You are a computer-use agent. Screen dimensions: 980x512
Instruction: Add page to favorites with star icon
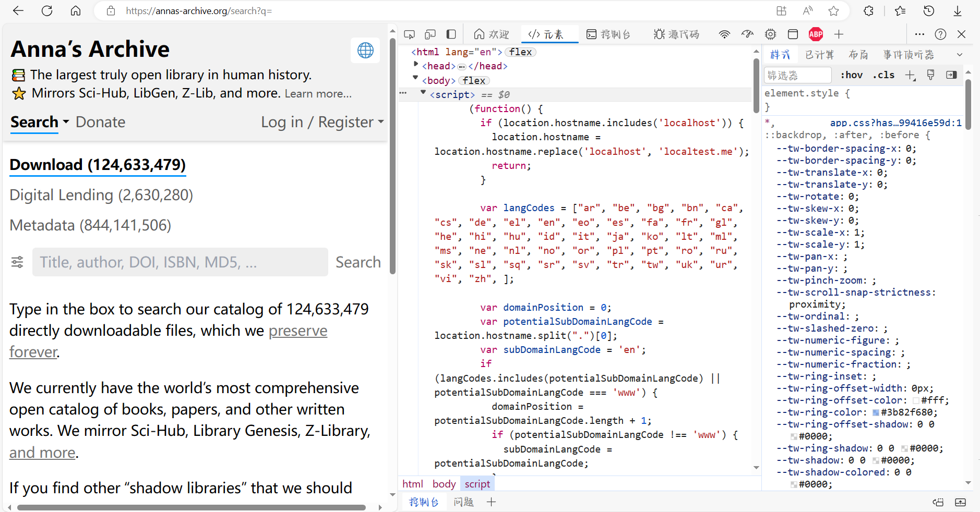click(x=833, y=11)
